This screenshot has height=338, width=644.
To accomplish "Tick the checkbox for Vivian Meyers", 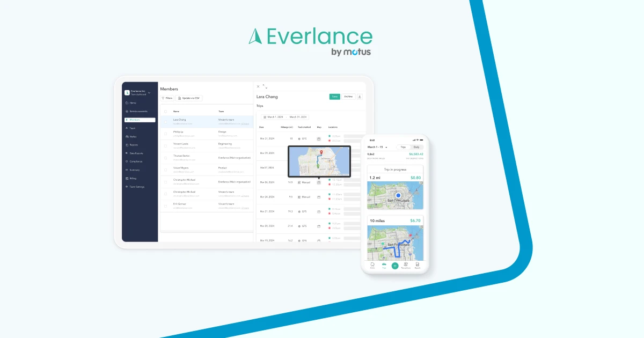I will tap(165, 169).
